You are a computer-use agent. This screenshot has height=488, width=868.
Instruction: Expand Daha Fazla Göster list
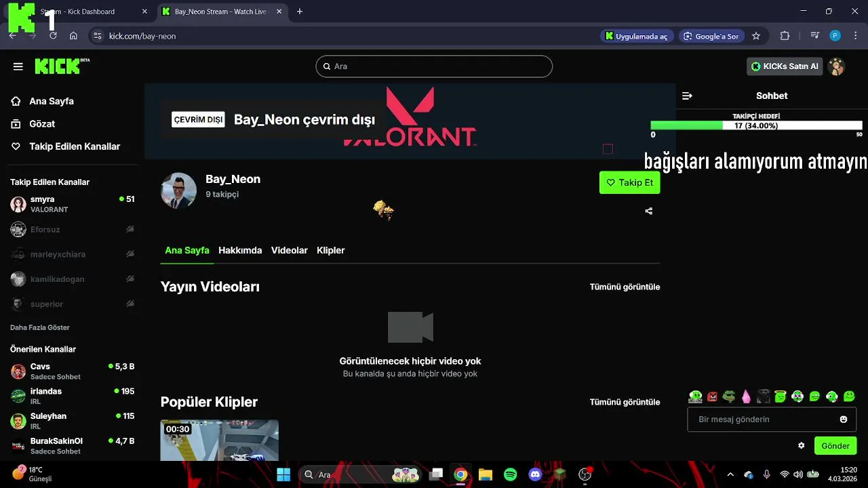click(40, 327)
